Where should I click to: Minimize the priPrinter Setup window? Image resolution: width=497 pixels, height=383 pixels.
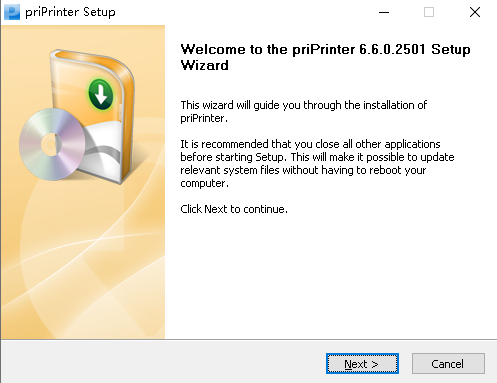pyautogui.click(x=384, y=12)
